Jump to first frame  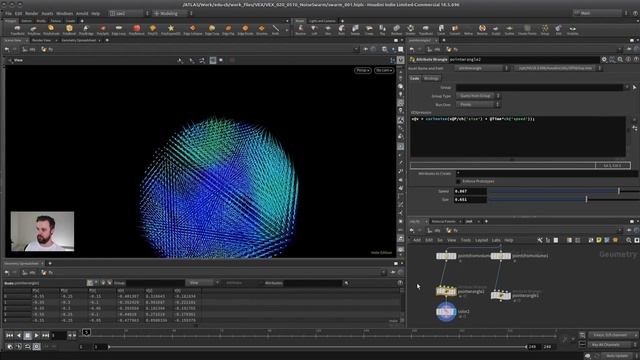9,335
